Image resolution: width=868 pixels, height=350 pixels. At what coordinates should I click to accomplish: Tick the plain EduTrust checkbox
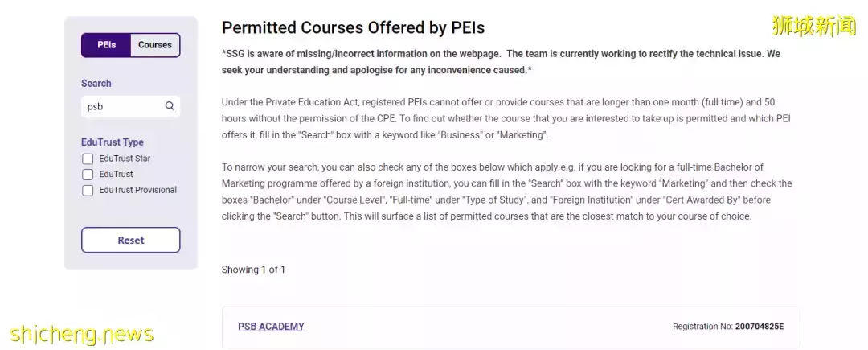(x=88, y=175)
